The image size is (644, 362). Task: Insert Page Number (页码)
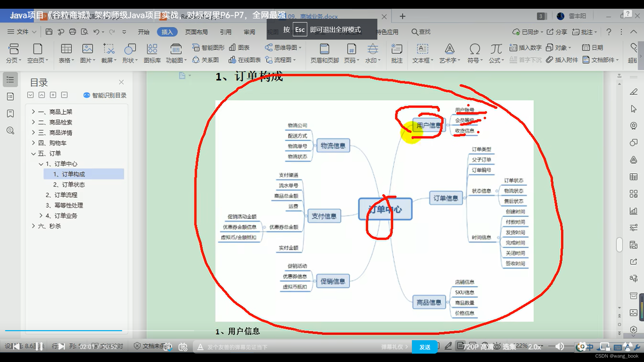[352, 53]
